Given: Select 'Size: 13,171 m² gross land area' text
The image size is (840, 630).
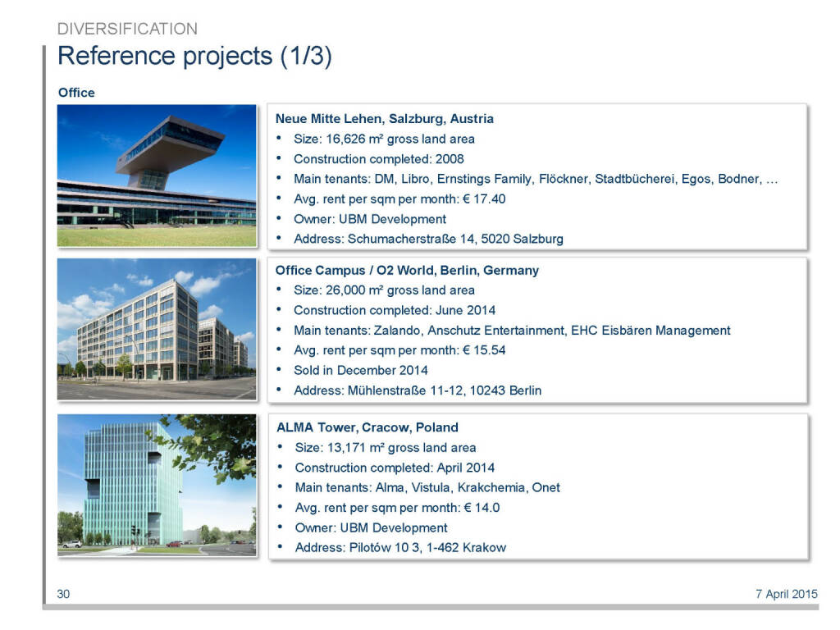Looking at the screenshot, I should click(x=385, y=448).
